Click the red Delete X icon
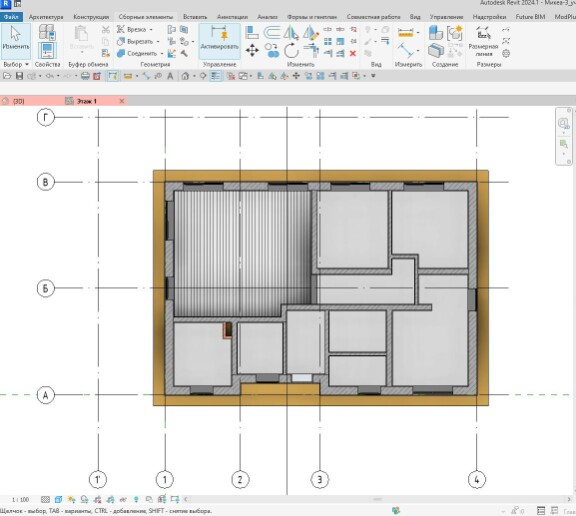The height and width of the screenshot is (516, 576). click(353, 54)
